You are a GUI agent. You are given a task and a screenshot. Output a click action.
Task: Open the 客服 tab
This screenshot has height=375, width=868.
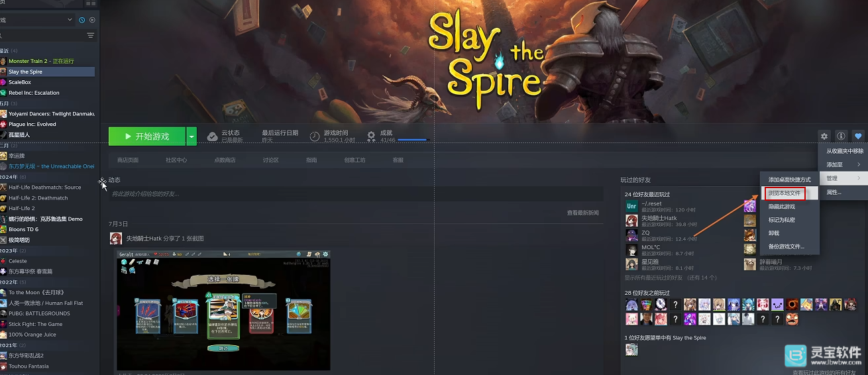398,160
